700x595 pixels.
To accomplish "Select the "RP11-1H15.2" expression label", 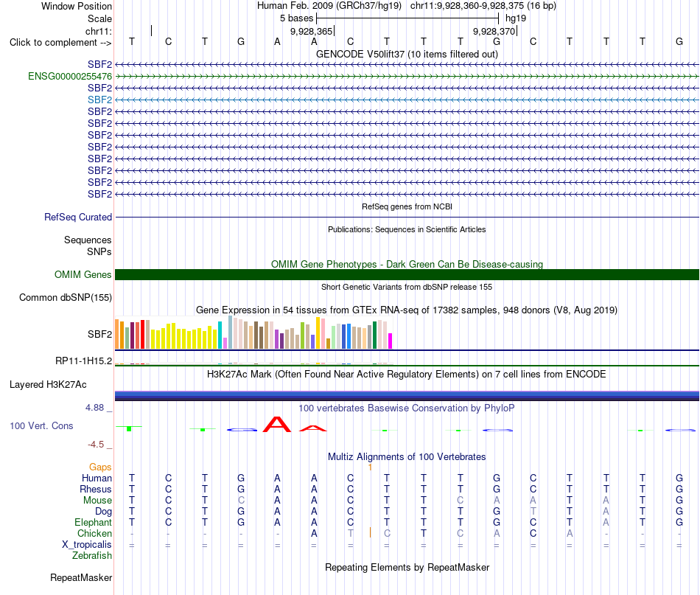I will tap(83, 361).
